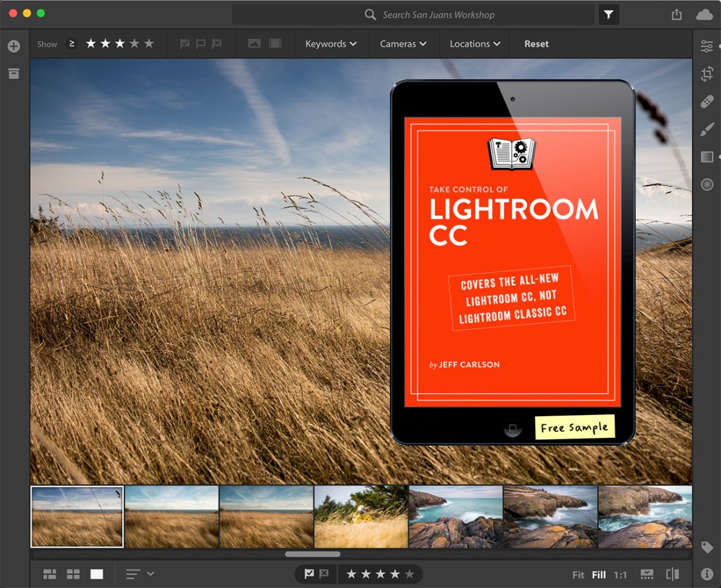Open the Edit sliders panel icon

pyautogui.click(x=707, y=47)
